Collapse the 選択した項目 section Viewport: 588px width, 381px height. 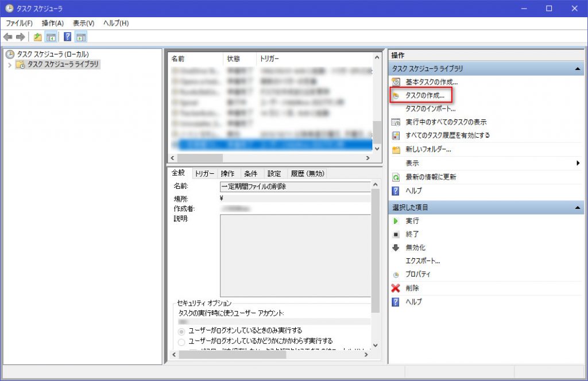click(x=577, y=208)
